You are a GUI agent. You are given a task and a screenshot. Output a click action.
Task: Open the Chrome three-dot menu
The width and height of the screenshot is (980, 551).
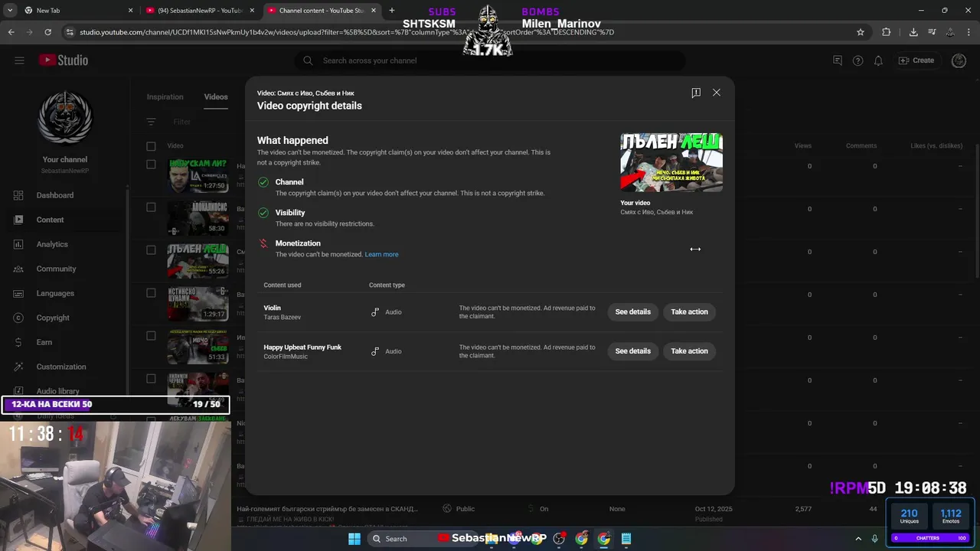click(x=969, y=32)
